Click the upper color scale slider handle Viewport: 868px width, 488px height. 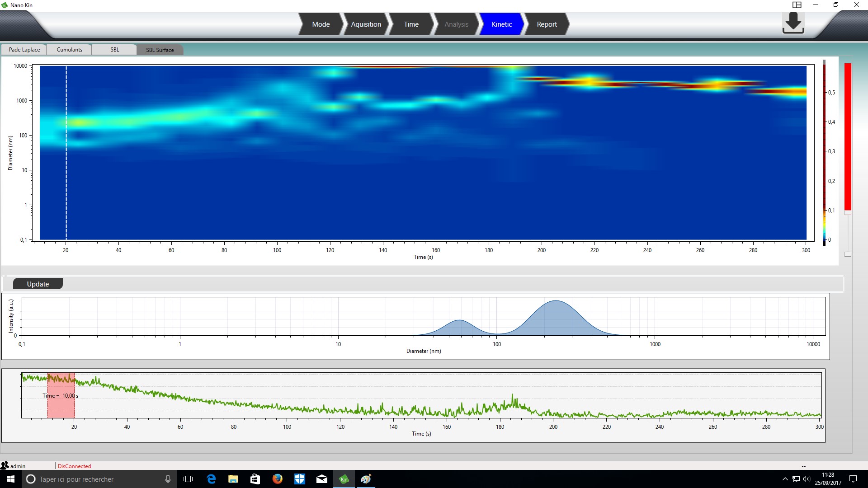(x=848, y=212)
